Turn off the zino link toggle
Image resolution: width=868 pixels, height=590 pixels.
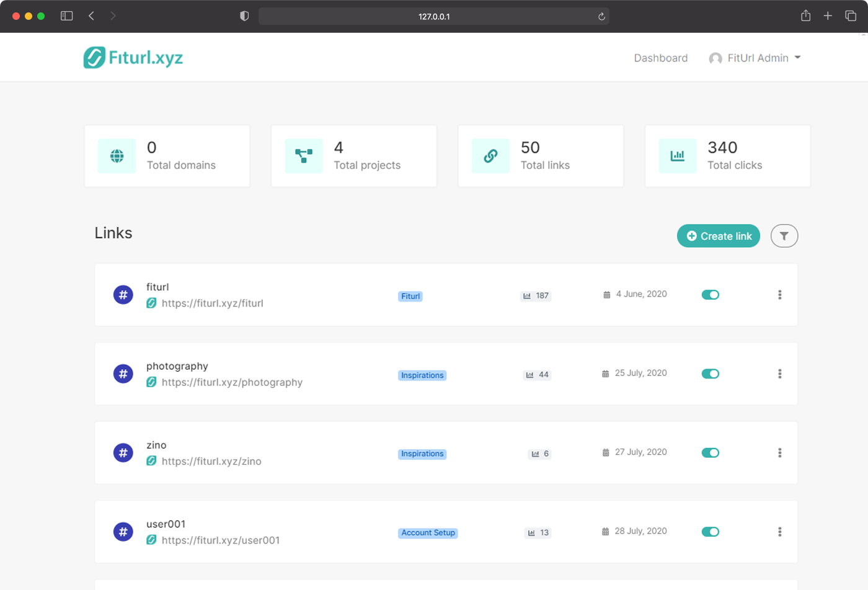711,453
